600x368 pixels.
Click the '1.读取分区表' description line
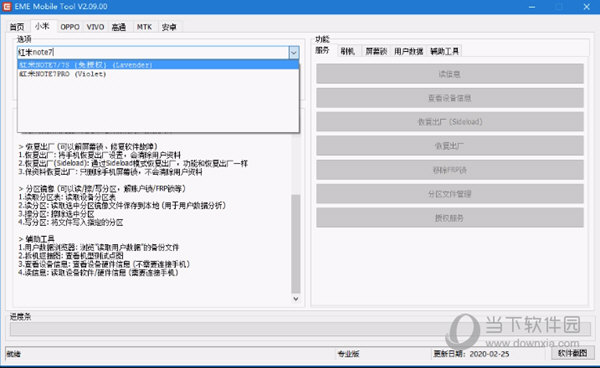[x=67, y=197]
